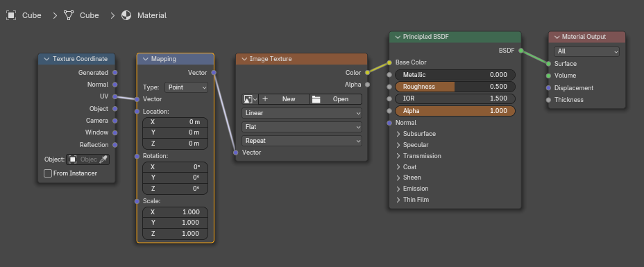Enable the From Instancer checkbox
Viewport: 644px width, 267px height.
[x=48, y=173]
